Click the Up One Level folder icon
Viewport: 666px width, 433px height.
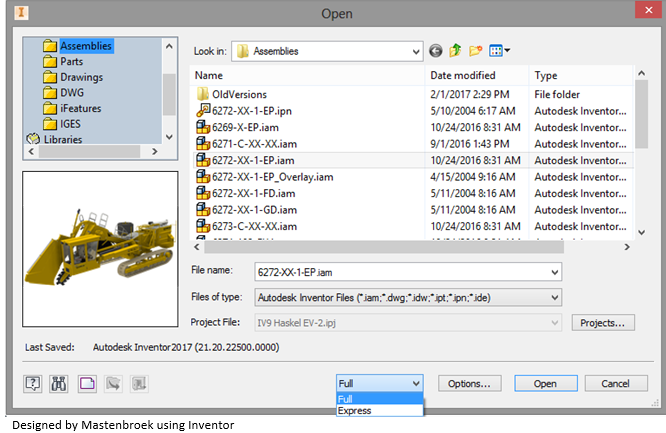point(455,51)
